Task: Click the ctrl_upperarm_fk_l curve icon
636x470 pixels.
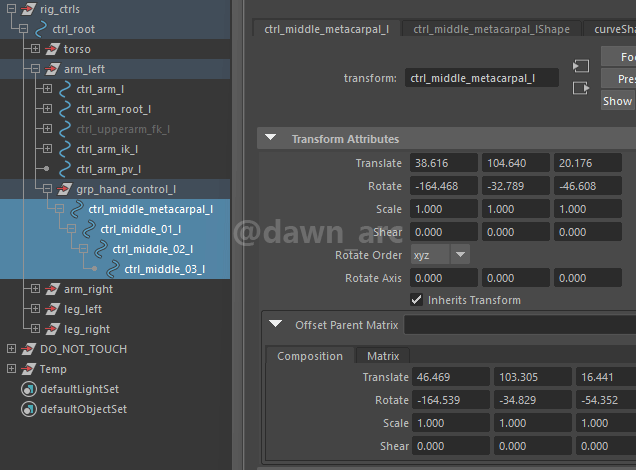Action: tap(65, 129)
